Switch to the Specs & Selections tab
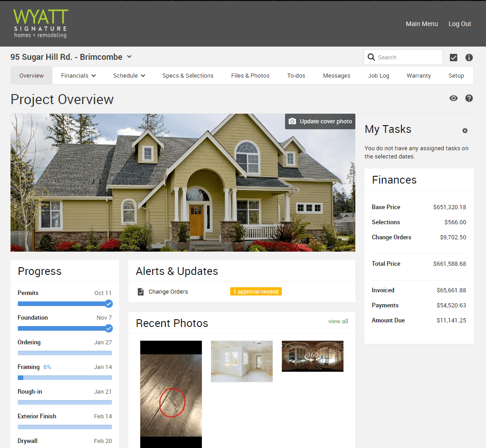The height and width of the screenshot is (448, 486). coord(188,75)
